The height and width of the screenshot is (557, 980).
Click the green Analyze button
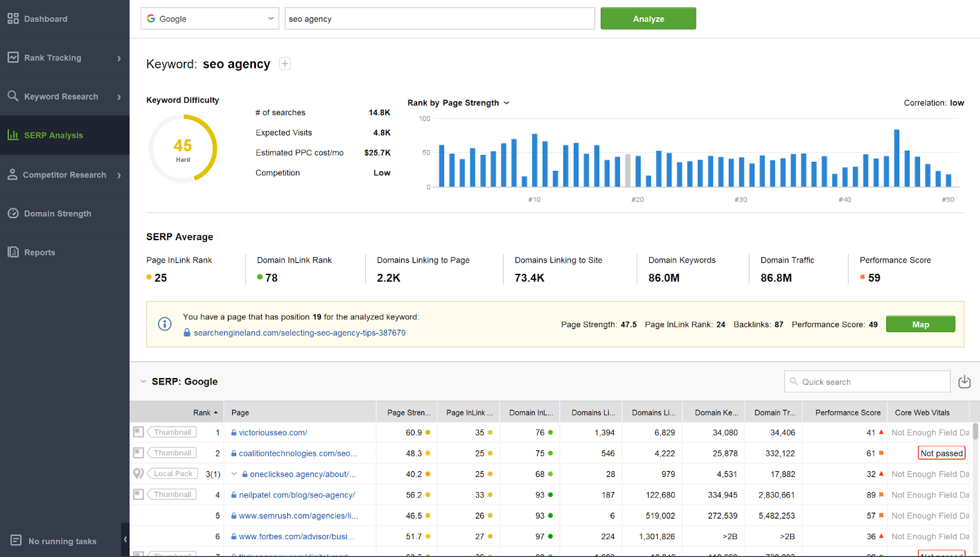(x=648, y=18)
